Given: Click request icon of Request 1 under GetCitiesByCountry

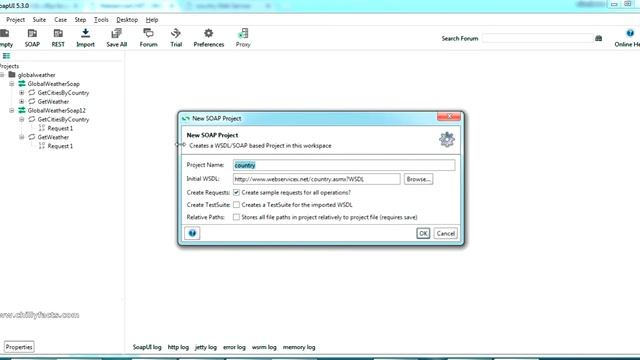Looking at the screenshot, I should (x=42, y=128).
